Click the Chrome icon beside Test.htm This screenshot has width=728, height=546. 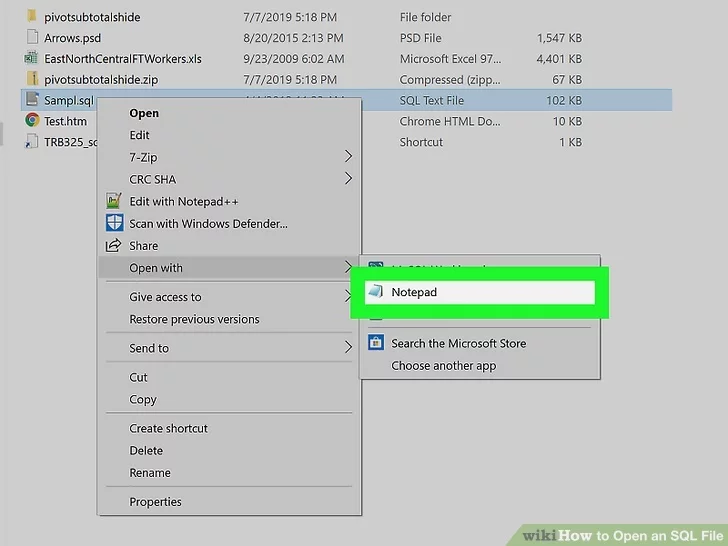32,121
